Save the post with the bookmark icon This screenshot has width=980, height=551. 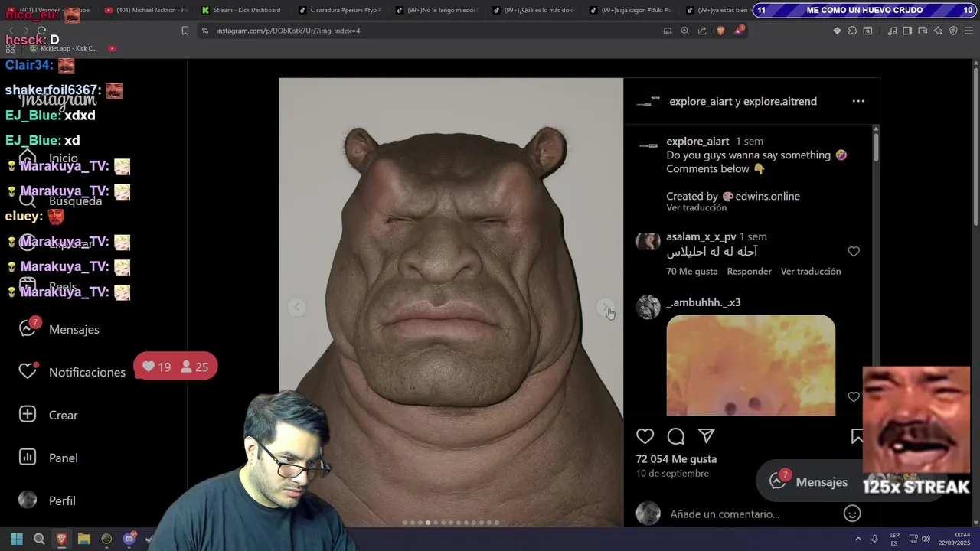[857, 436]
